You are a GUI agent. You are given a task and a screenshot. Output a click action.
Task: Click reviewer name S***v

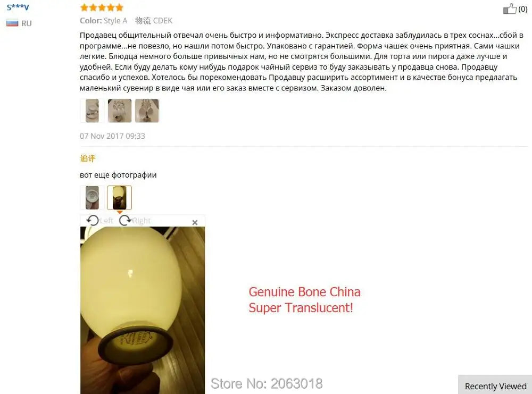point(18,7)
